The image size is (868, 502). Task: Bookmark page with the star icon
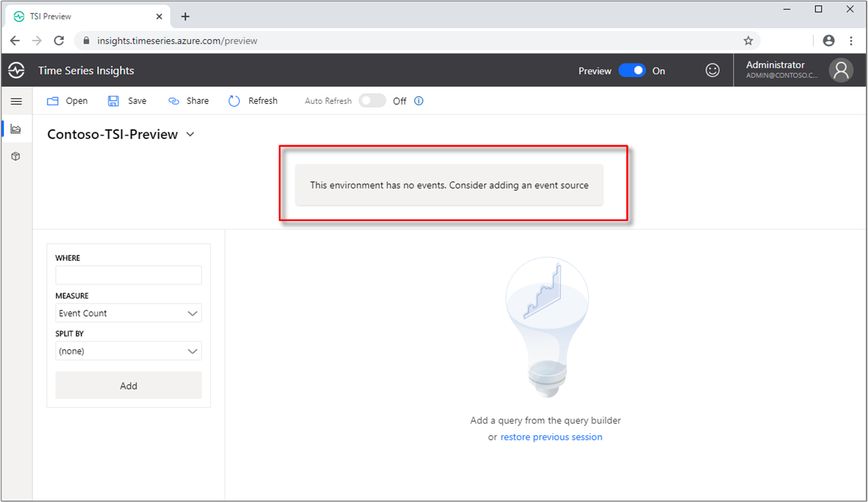(748, 41)
